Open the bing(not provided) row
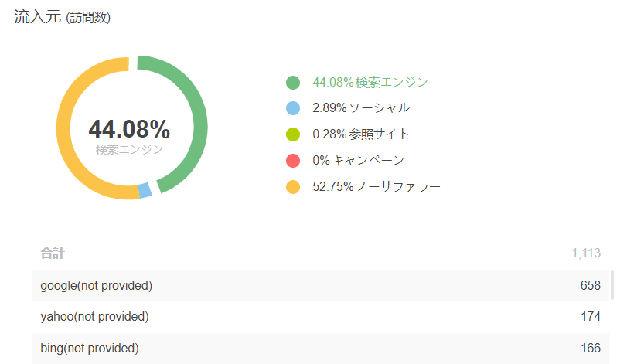The image size is (644, 364). (x=320, y=348)
